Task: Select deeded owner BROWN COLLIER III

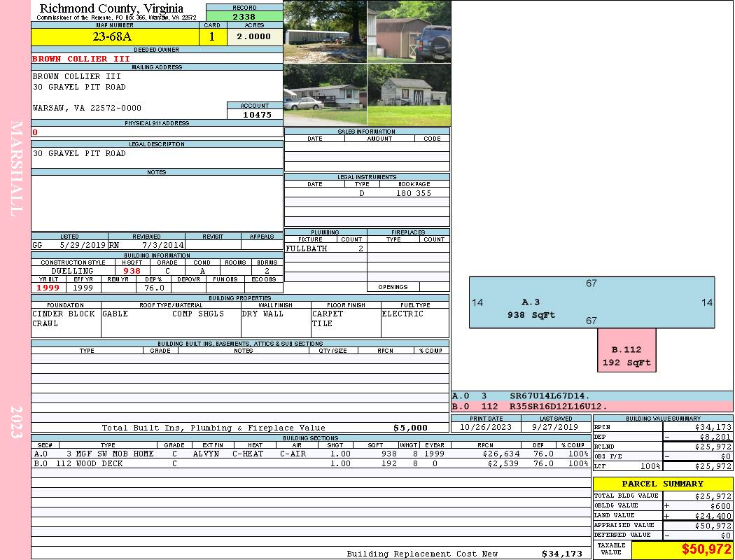Action: [x=81, y=59]
